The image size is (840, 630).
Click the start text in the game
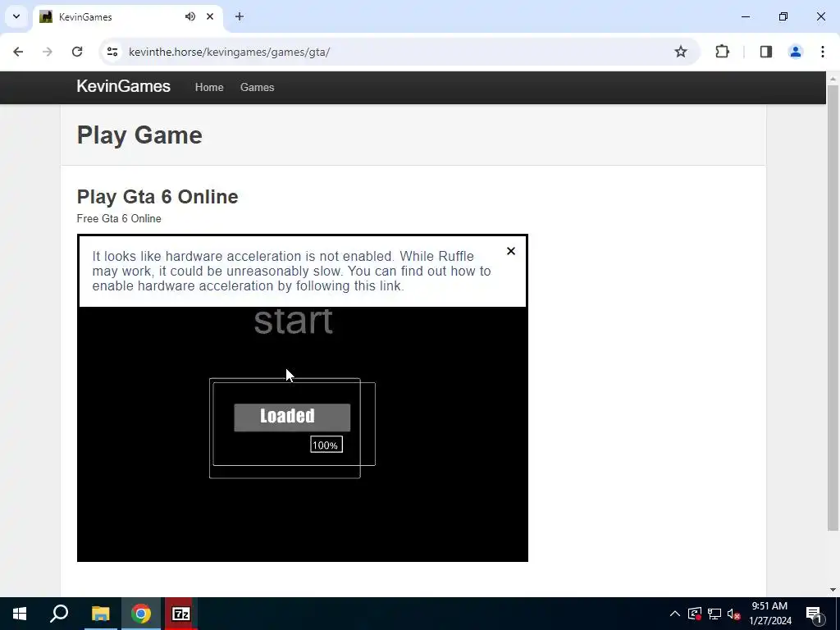point(294,322)
